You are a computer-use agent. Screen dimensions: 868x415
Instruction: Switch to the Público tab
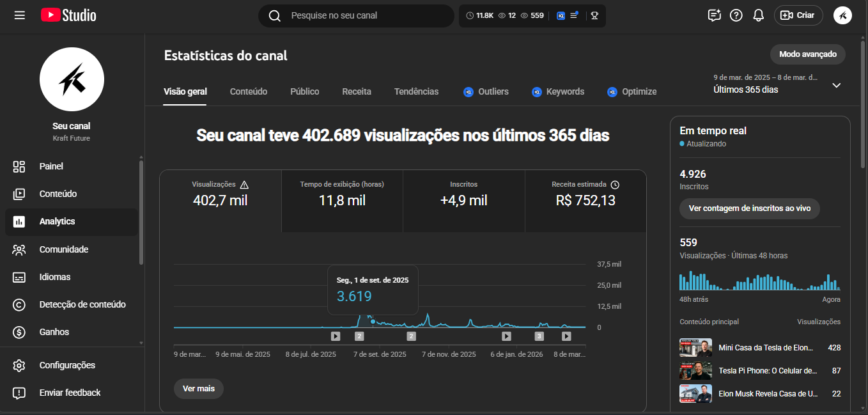(305, 91)
